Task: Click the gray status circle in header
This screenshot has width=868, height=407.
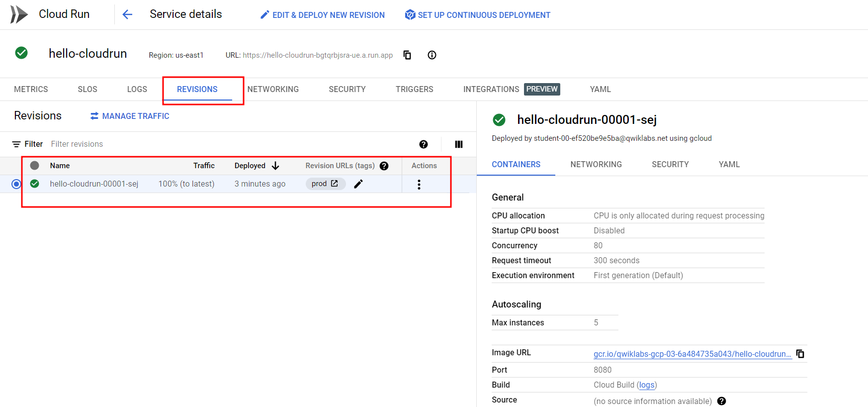Action: tap(34, 165)
